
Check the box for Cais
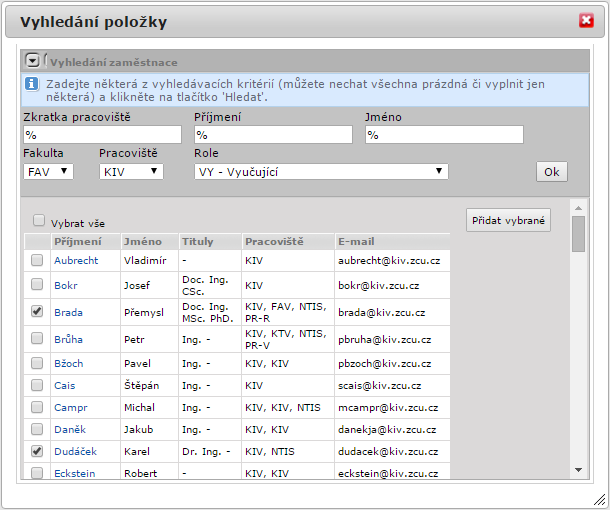[x=37, y=385]
